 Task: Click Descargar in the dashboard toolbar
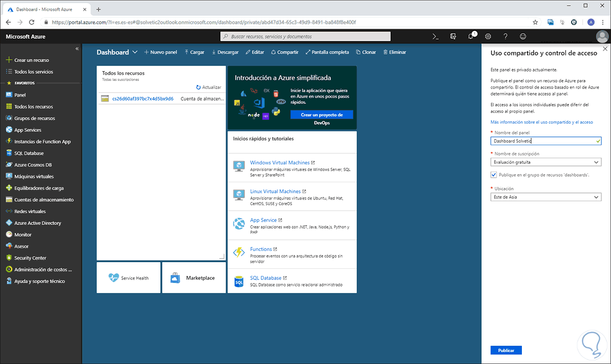click(x=225, y=52)
